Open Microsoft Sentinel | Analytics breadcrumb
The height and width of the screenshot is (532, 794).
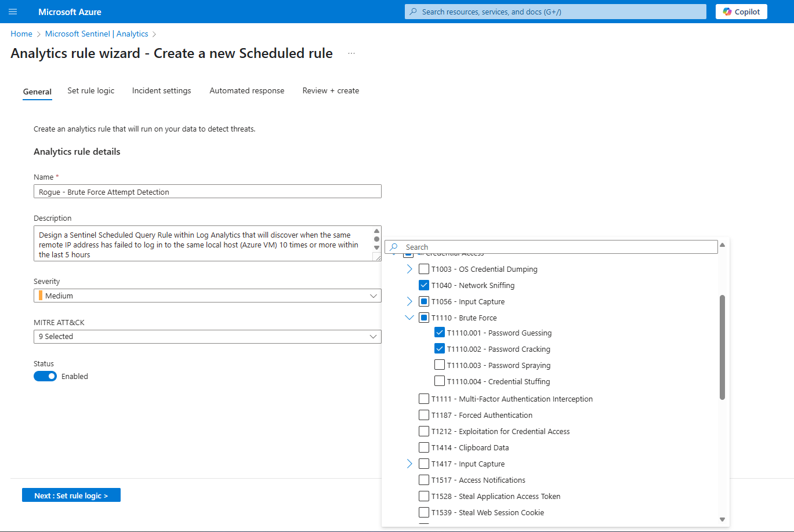click(x=97, y=34)
